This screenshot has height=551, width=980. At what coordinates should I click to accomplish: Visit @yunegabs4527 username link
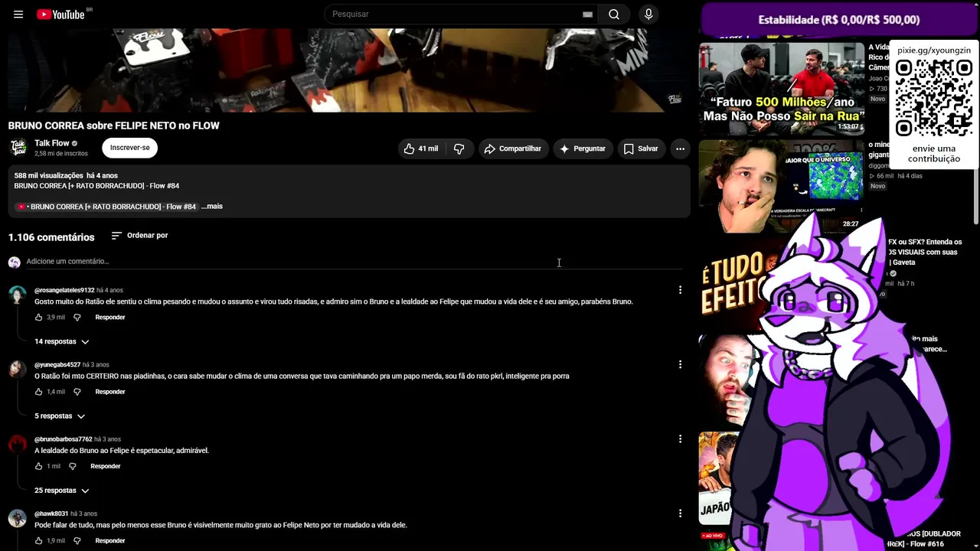tap(57, 365)
